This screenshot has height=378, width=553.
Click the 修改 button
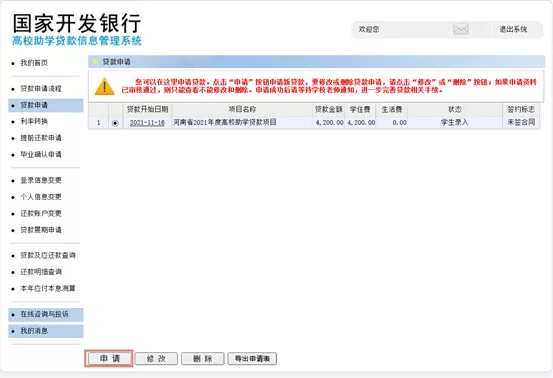coord(156,359)
